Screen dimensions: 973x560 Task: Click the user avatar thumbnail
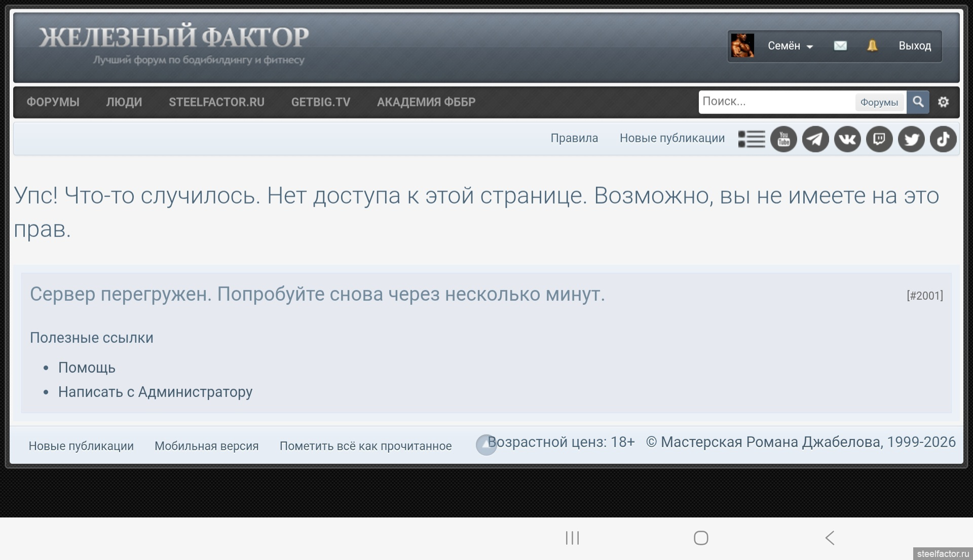click(742, 46)
